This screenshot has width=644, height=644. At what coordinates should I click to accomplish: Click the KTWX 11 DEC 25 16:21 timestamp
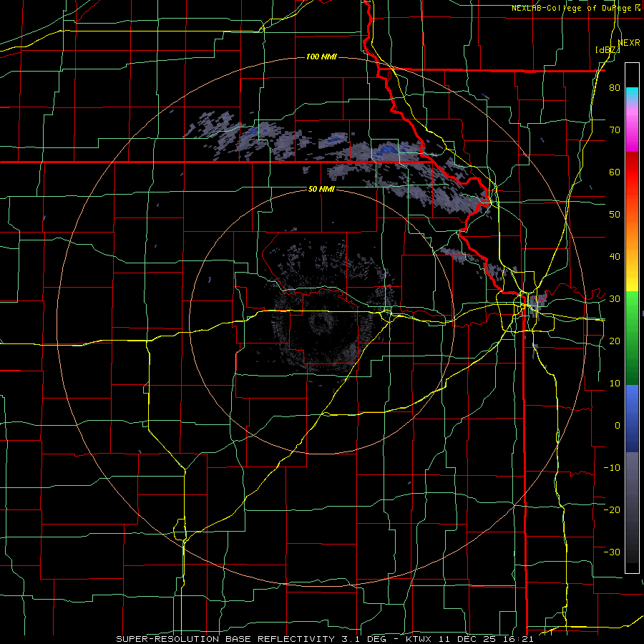[469, 639]
